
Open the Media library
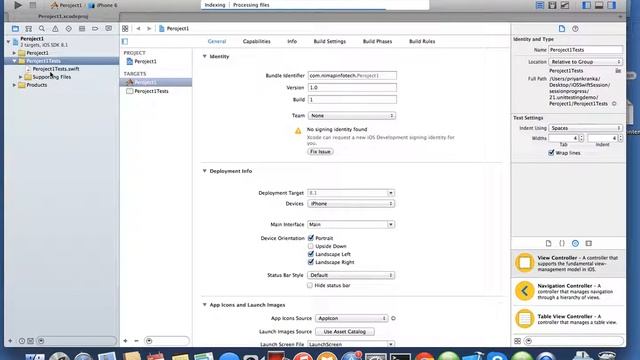(x=589, y=243)
